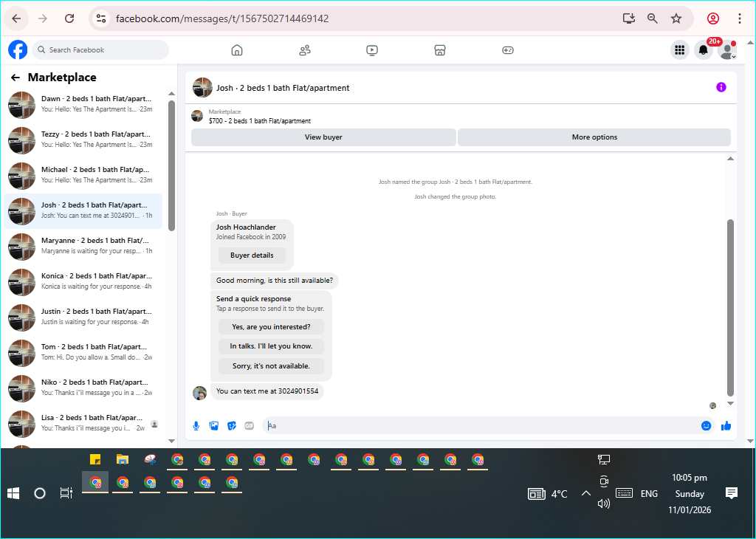Click the install app icon in address bar

628,18
